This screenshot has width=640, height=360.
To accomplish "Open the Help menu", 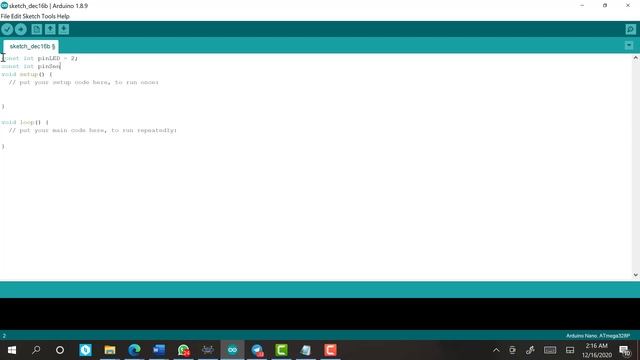I will (63, 16).
